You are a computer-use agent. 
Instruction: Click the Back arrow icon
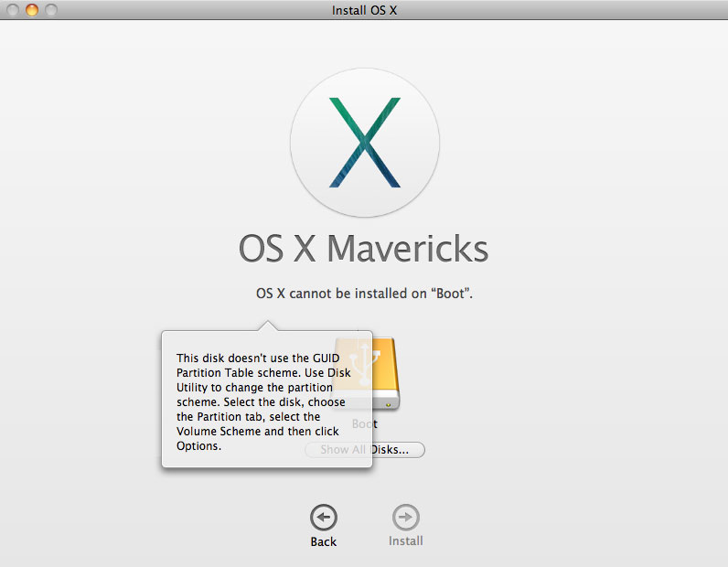point(324,518)
